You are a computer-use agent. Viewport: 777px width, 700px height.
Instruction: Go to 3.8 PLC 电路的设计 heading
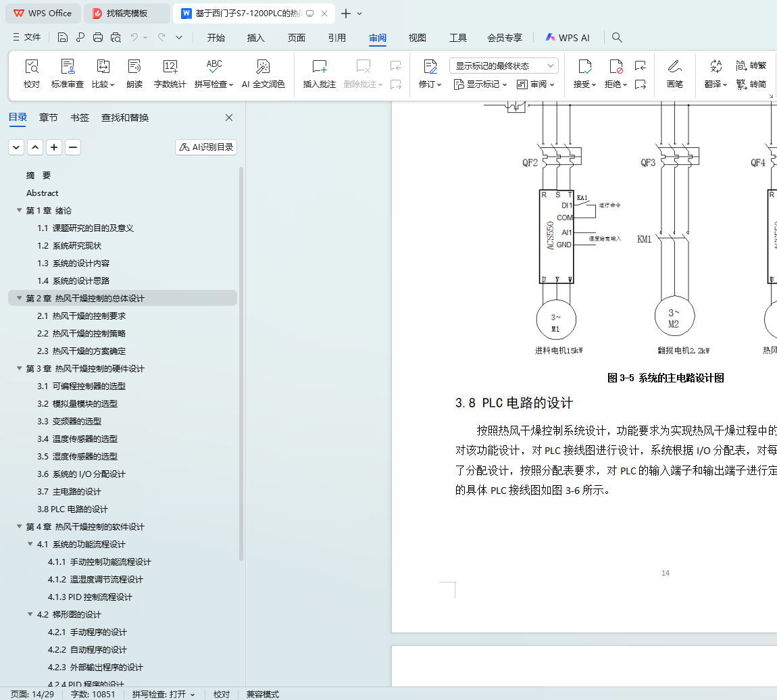pos(72,509)
